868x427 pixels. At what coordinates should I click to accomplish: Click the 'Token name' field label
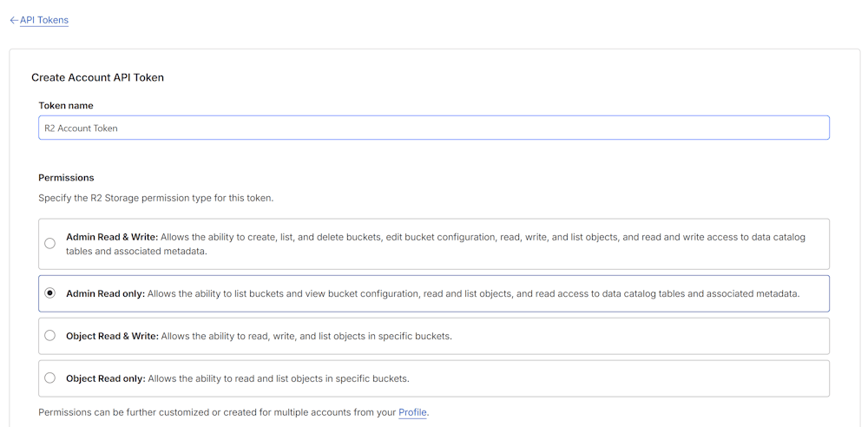(66, 105)
